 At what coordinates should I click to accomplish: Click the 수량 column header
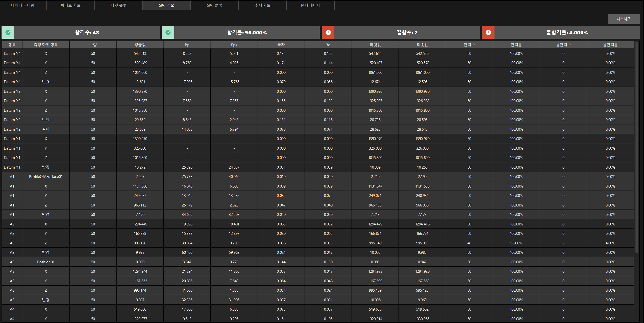93,45
